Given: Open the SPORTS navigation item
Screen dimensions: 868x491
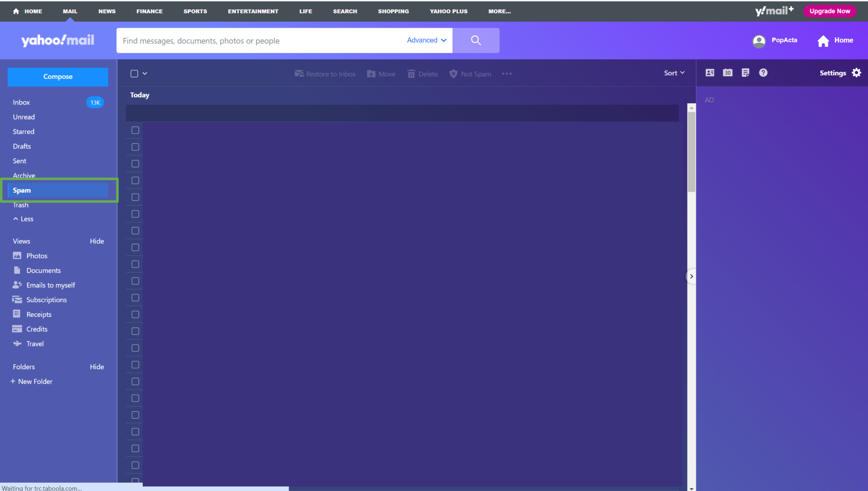Looking at the screenshot, I should (x=195, y=11).
